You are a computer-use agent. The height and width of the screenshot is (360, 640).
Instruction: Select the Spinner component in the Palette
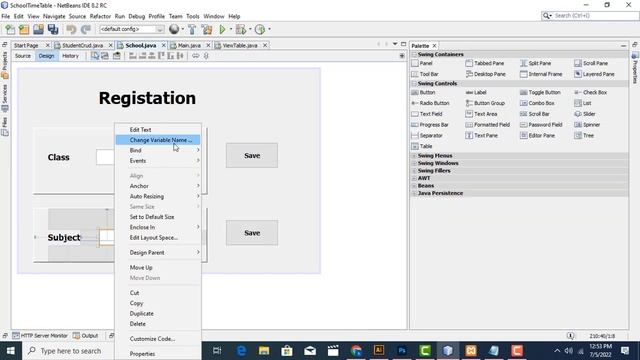coord(587,124)
